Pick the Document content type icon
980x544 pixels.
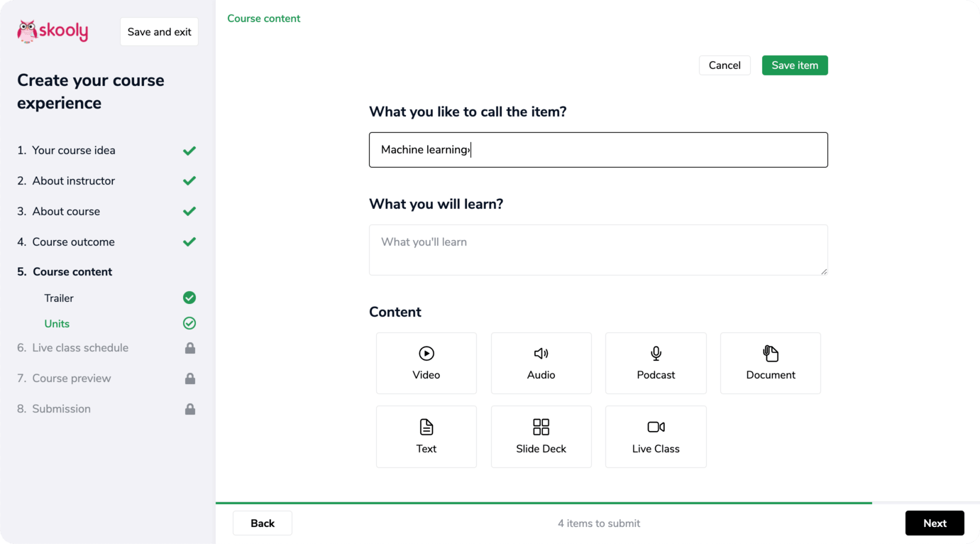coord(770,362)
